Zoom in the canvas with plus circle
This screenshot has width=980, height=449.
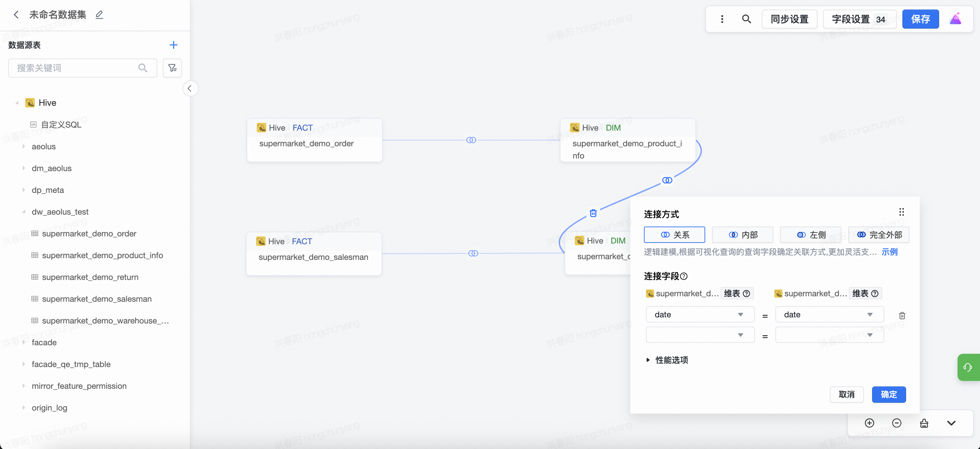tap(869, 423)
